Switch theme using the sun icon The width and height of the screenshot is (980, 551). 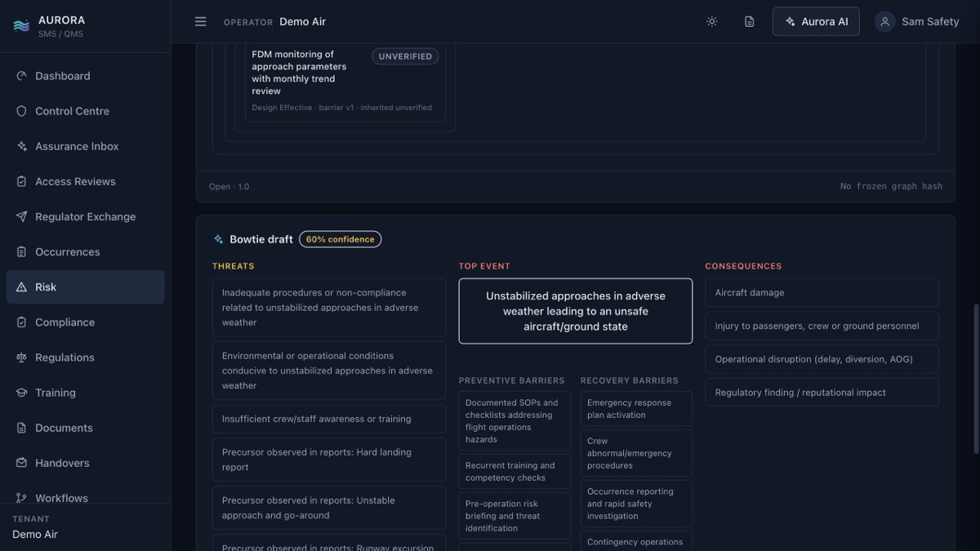pyautogui.click(x=712, y=21)
